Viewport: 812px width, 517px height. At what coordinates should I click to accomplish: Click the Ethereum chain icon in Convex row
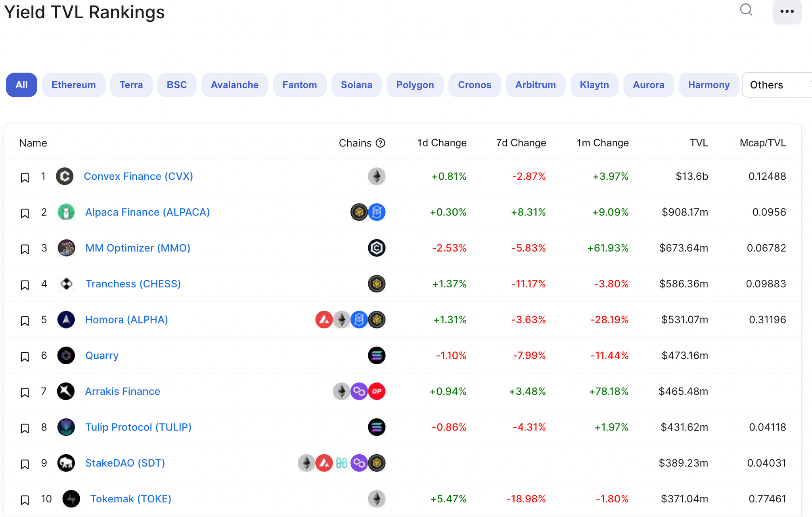click(377, 176)
